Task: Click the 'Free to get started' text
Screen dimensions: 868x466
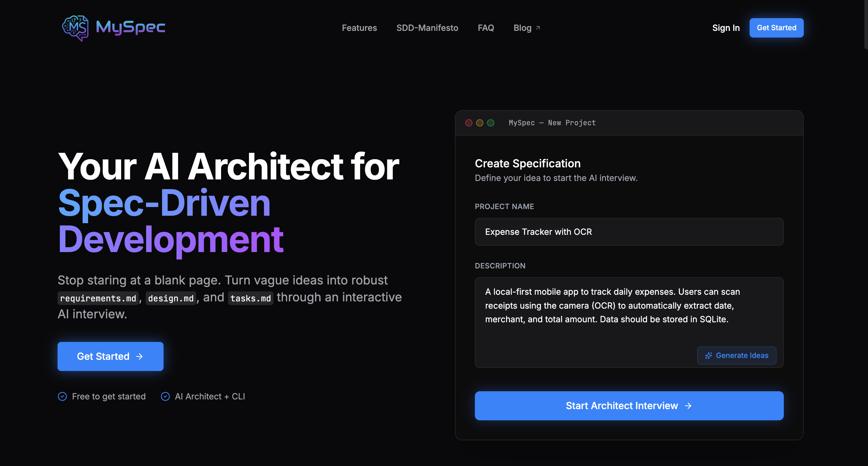Action: 109,396
